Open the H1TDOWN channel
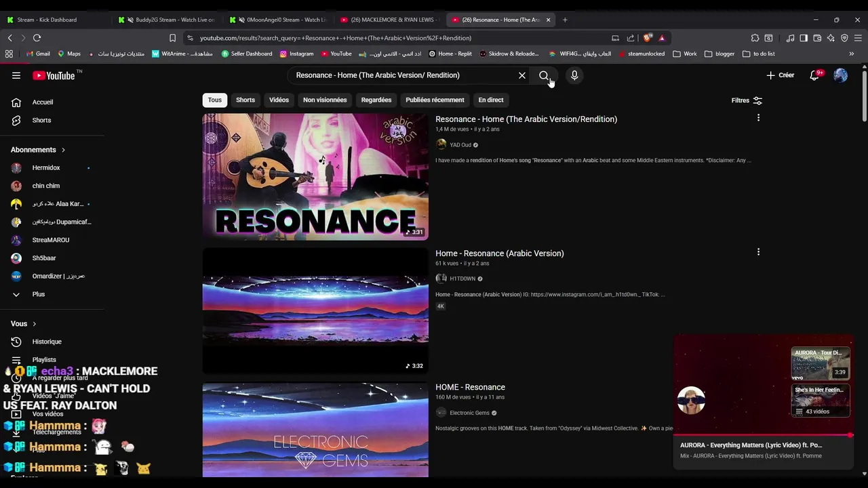Image resolution: width=868 pixels, height=488 pixels. coord(462,279)
